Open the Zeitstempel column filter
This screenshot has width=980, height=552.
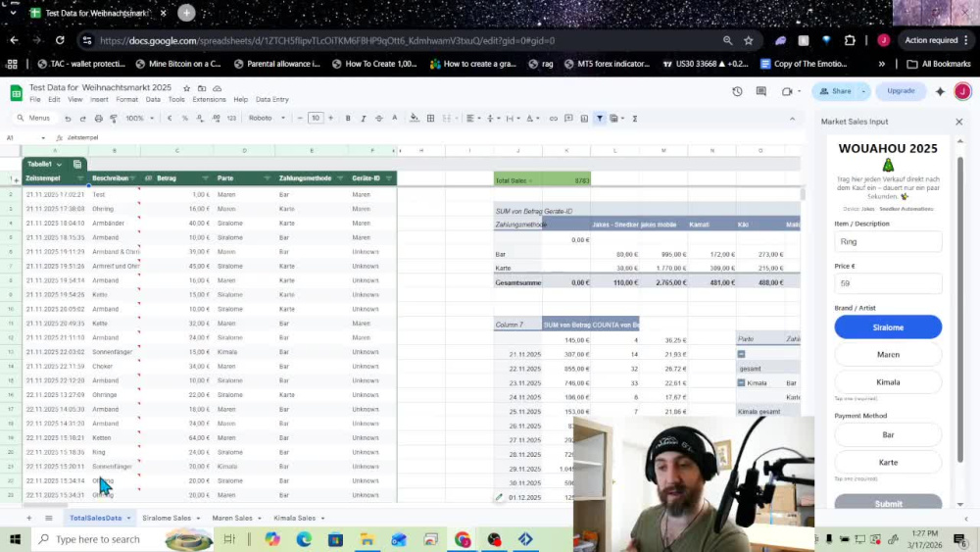click(80, 178)
